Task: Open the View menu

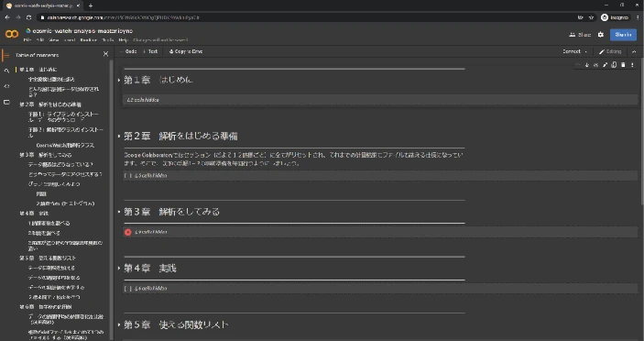Action: [54, 40]
